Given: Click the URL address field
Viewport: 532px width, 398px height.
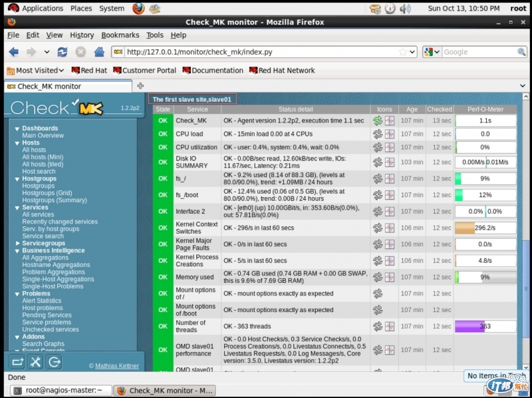Looking at the screenshot, I should [261, 52].
